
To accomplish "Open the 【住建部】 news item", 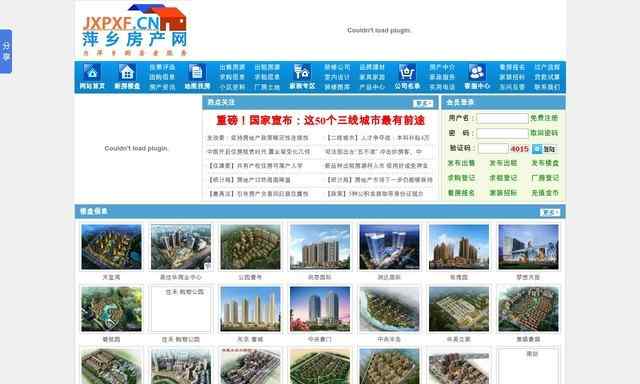I will (x=256, y=166).
